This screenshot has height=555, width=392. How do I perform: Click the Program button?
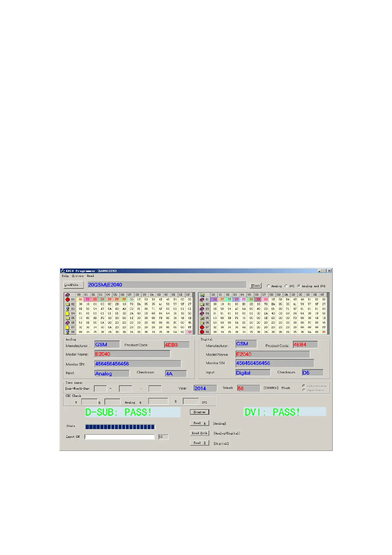[199, 412]
